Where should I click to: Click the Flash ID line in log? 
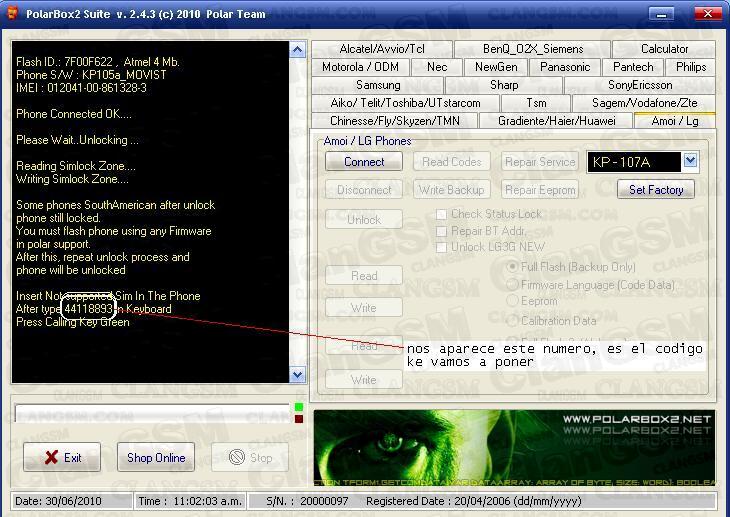pyautogui.click(x=97, y=62)
